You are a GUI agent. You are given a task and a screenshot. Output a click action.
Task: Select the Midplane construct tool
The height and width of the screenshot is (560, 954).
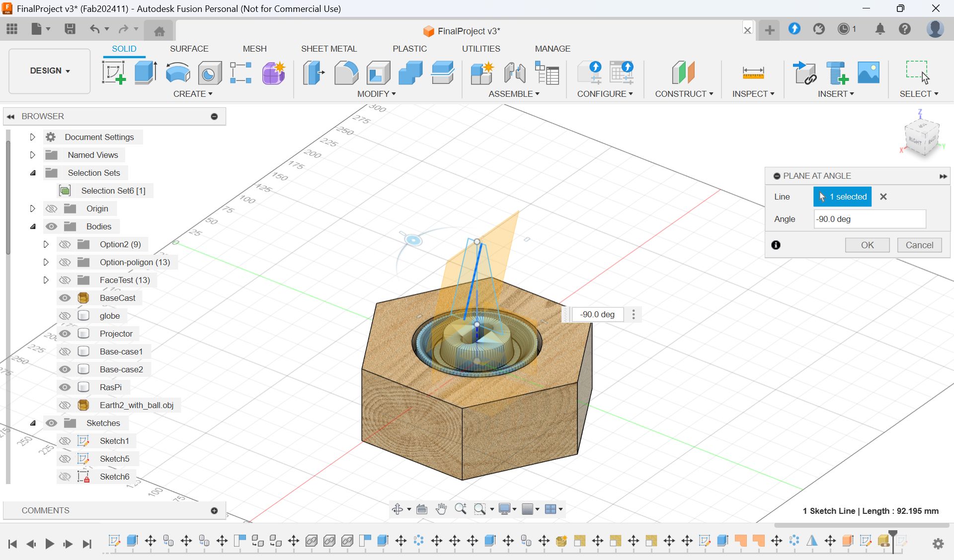coord(683,72)
